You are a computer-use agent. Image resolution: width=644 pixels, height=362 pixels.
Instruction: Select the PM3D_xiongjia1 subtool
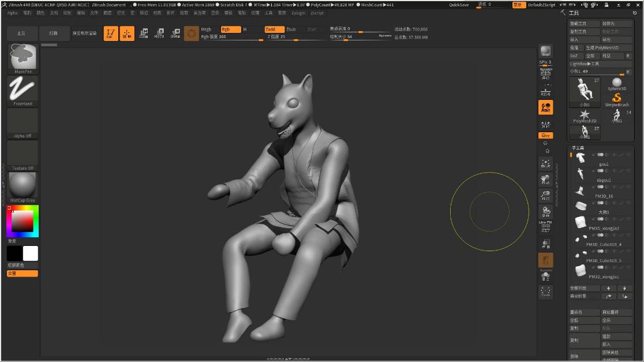point(602,271)
